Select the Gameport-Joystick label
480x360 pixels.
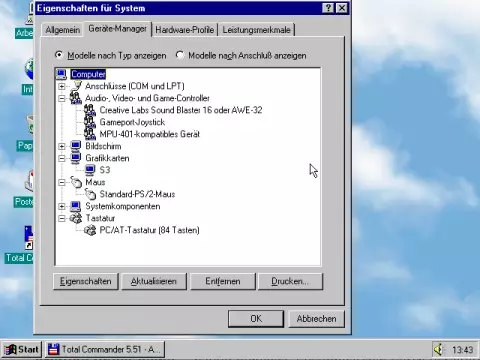132,122
